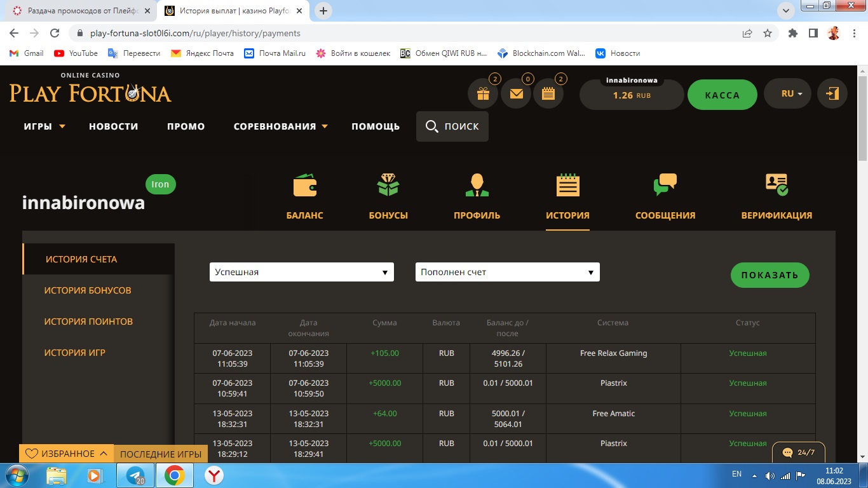Click the green Iron level badge
This screenshot has width=868, height=488.
pos(160,184)
